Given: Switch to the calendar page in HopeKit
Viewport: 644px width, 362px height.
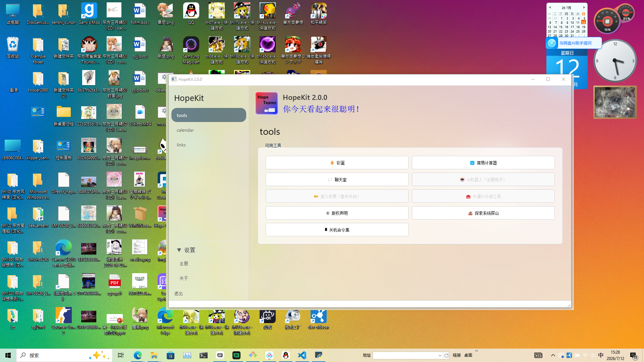Looking at the screenshot, I should coord(209,130).
